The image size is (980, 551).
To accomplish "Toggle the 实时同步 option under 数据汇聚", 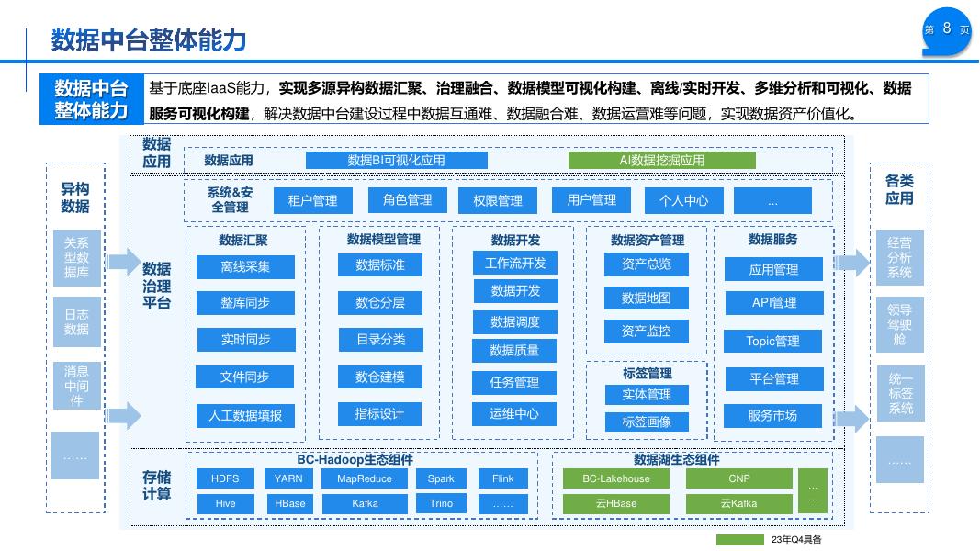I will pos(244,341).
